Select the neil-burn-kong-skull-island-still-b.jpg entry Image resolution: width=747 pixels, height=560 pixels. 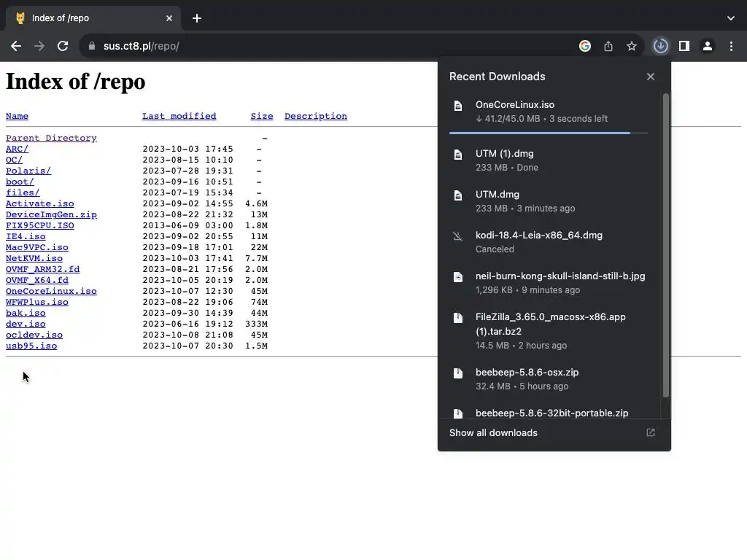[550, 283]
